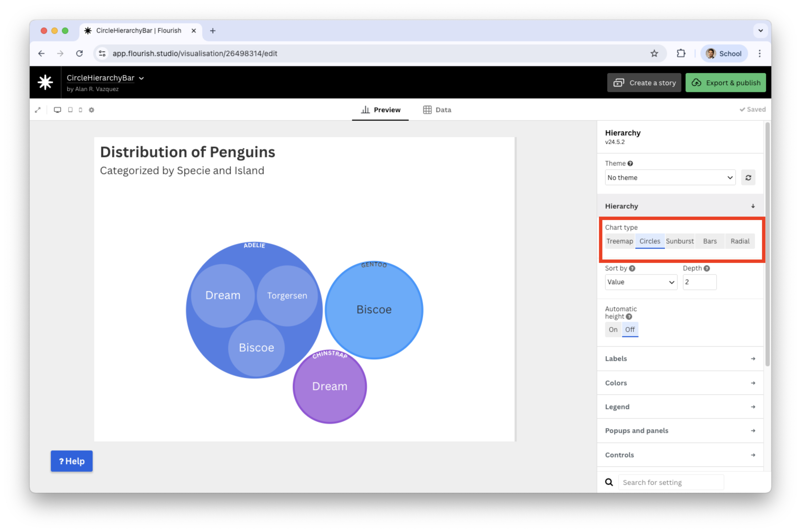Viewport: 801px width, 532px height.
Task: Select tablet preview size icon
Action: 70,110
